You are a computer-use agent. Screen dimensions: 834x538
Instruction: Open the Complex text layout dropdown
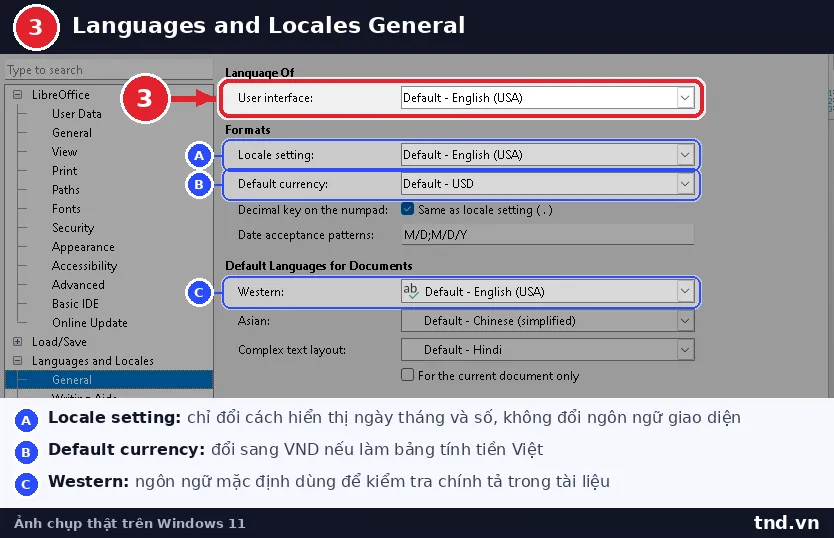(547, 350)
